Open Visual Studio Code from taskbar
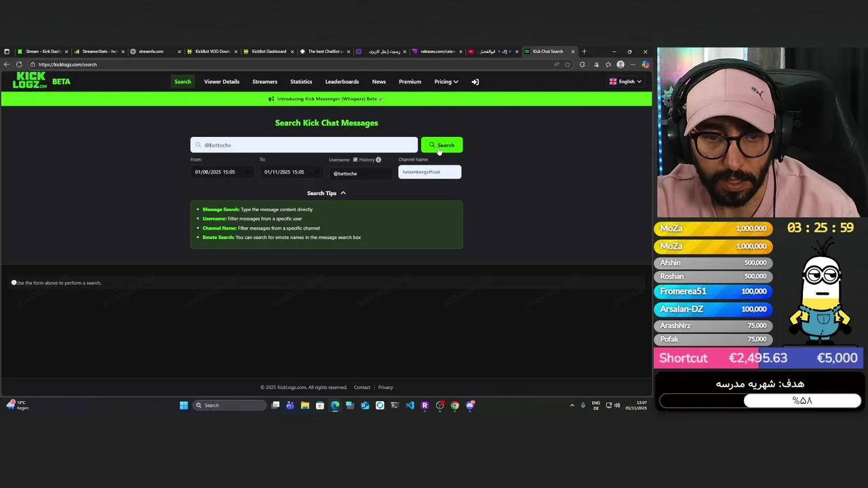Screen dimensions: 868x488 pyautogui.click(x=410, y=405)
